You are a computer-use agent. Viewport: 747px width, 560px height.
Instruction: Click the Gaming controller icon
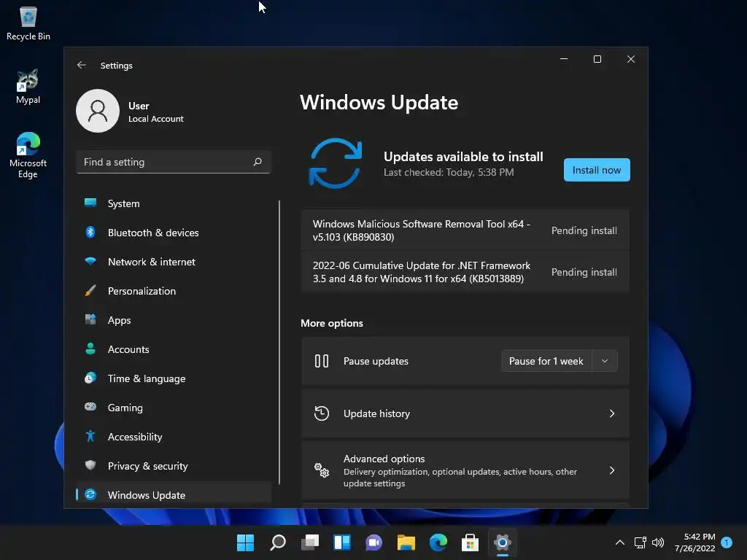[x=90, y=407]
